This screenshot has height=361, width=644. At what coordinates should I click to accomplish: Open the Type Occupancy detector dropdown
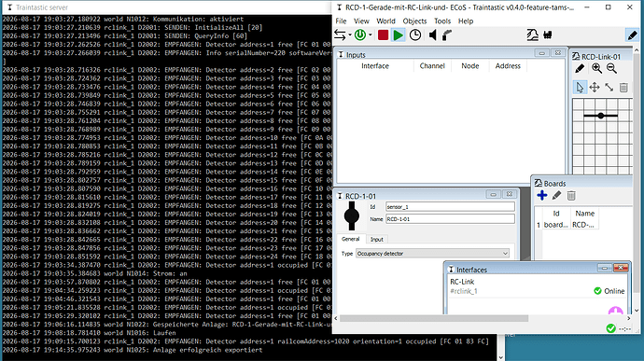pyautogui.click(x=432, y=254)
